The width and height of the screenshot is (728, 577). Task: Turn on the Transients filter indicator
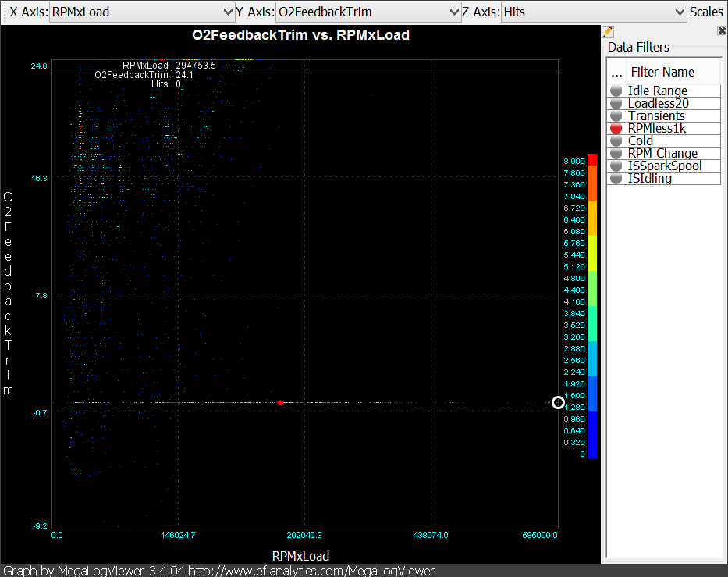[x=616, y=116]
